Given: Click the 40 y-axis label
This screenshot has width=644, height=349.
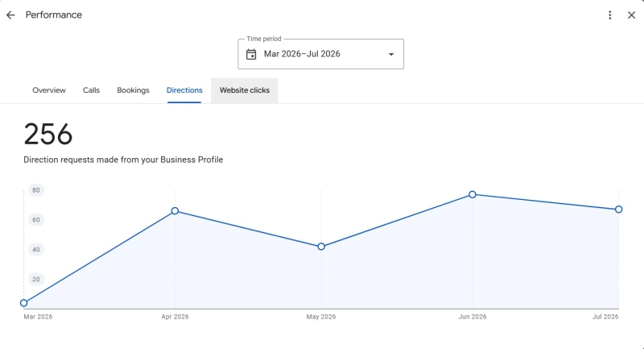Looking at the screenshot, I should click(x=36, y=250).
